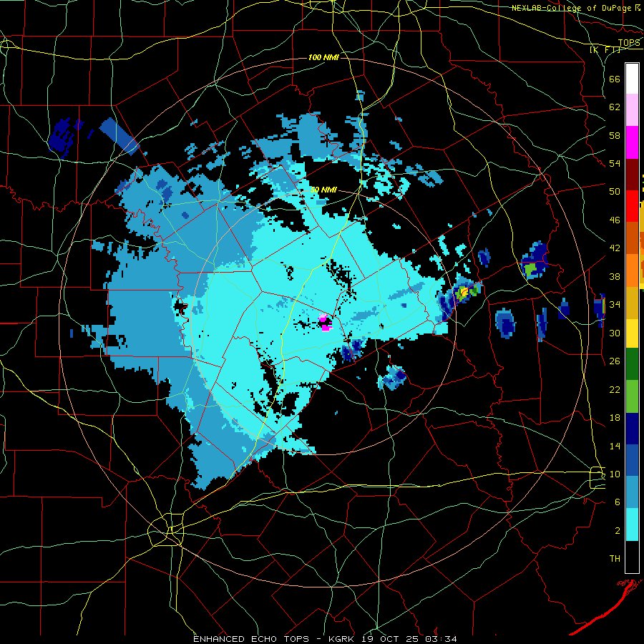Click the legend value '10'
Image resolution: width=644 pixels, height=644 pixels.
pos(615,474)
